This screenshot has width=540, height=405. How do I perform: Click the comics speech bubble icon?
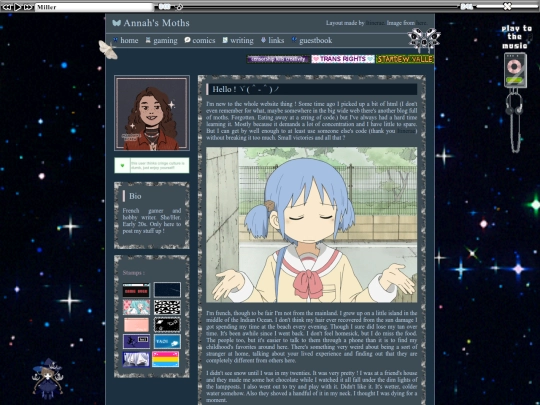[187, 40]
